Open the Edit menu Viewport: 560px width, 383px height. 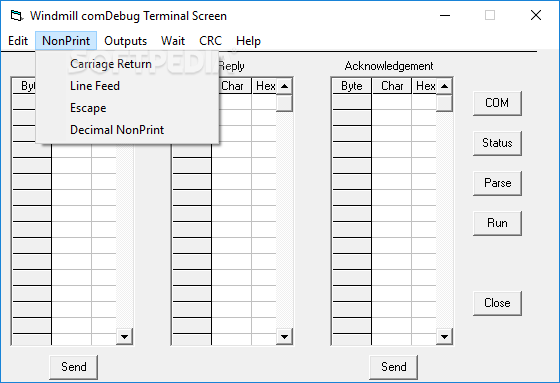[x=18, y=41]
